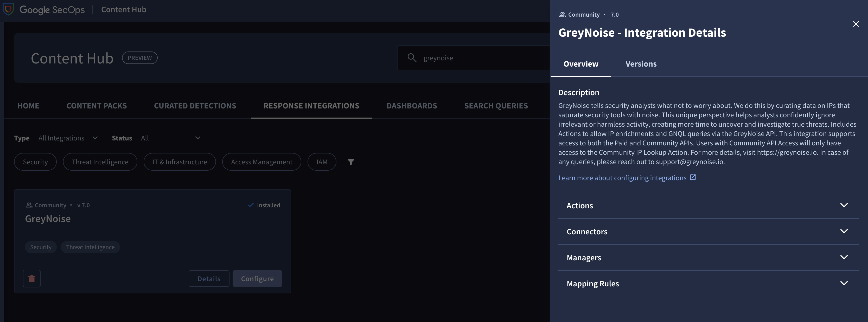Toggle the Security filter chip
Screen dimensions: 868x322
[35, 162]
